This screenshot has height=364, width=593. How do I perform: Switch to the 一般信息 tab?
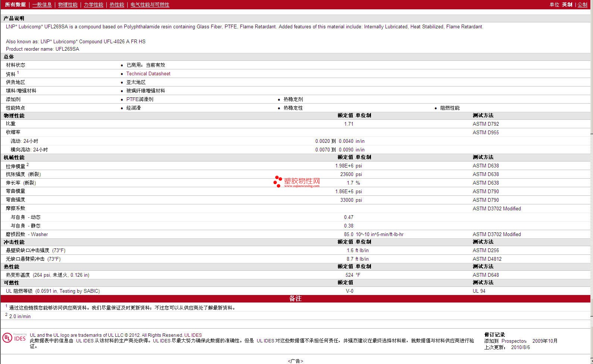tap(42, 4)
